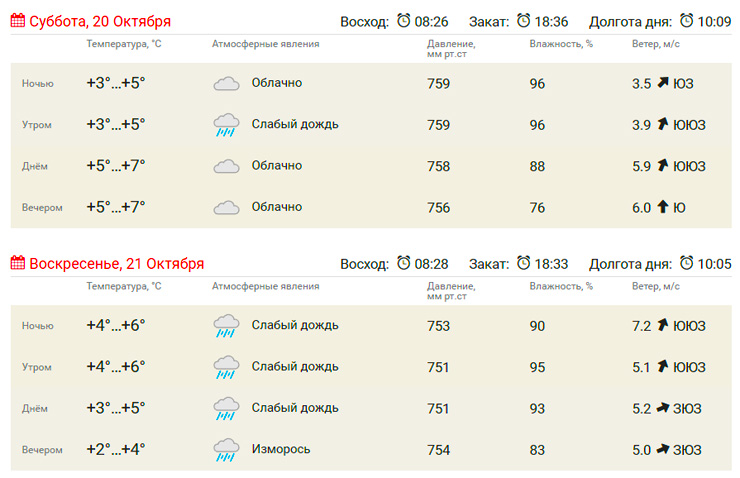Click the calendar icon beside Воскресенье, 21 Октября

click(x=18, y=263)
